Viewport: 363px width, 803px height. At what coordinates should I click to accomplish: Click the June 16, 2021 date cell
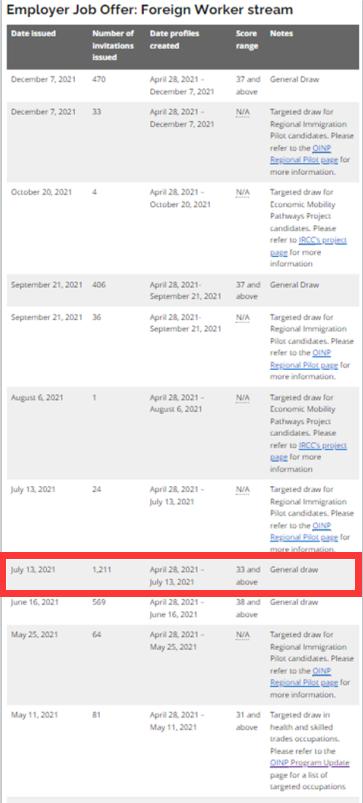33,602
